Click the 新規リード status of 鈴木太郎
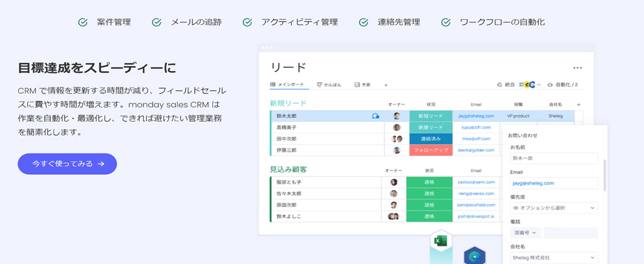 coord(431,116)
